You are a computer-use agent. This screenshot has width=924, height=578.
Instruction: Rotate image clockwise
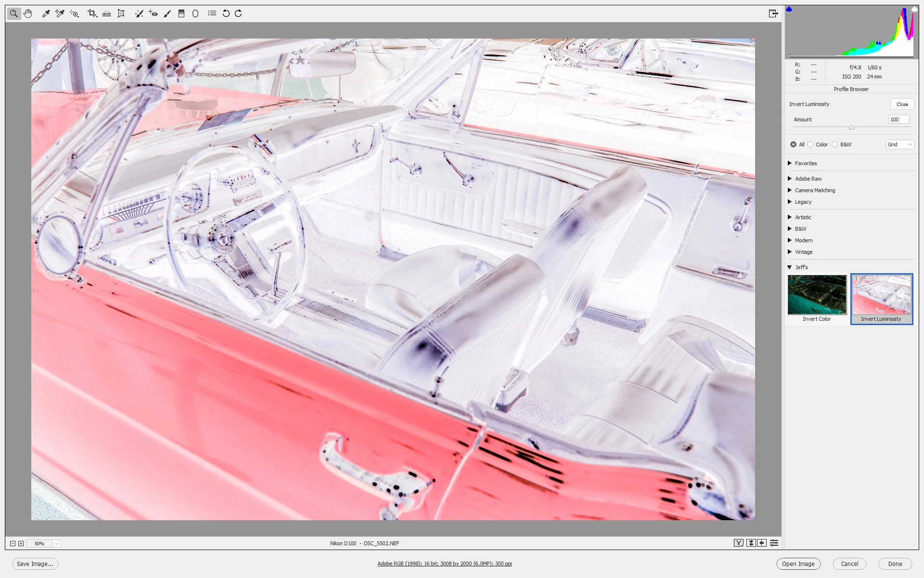[239, 13]
